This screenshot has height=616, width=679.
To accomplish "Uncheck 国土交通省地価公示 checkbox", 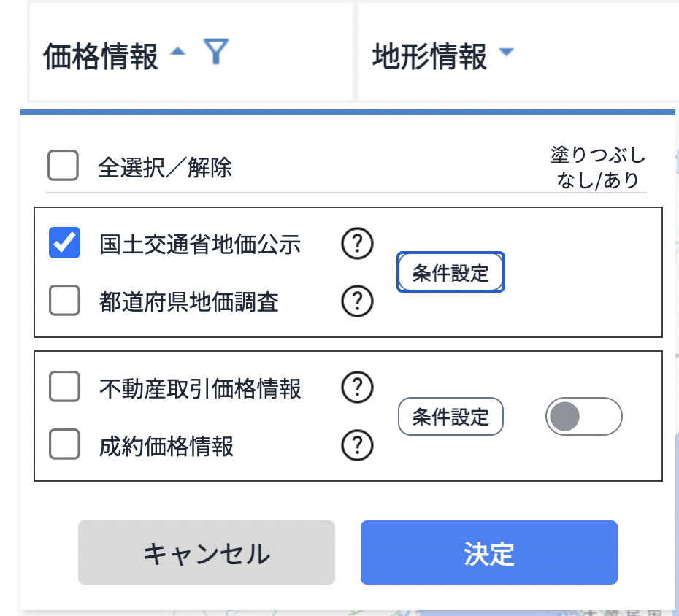I will point(64,243).
